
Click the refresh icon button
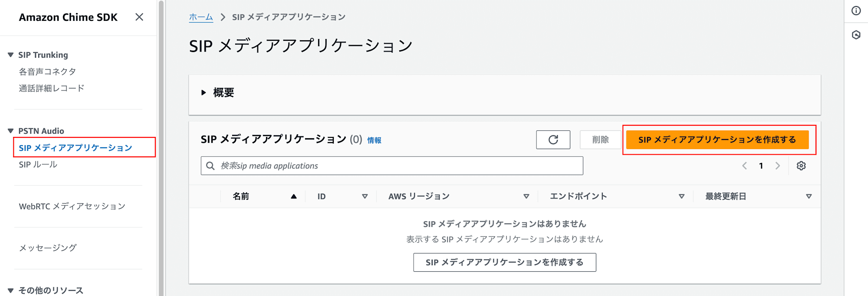[x=553, y=140]
